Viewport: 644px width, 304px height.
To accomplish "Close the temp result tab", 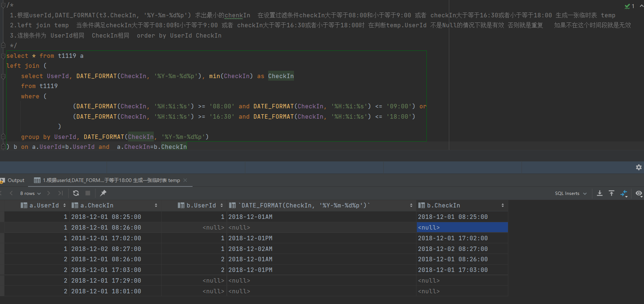I will point(185,180).
